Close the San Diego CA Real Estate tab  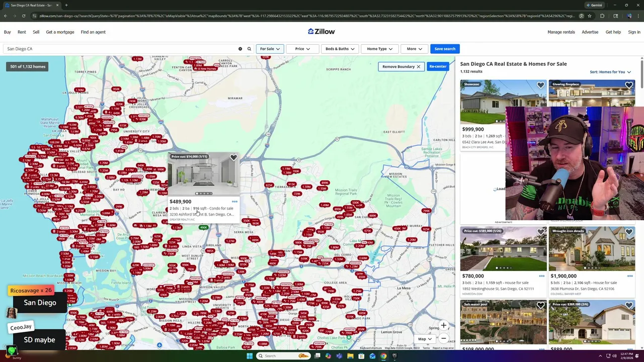(57, 5)
